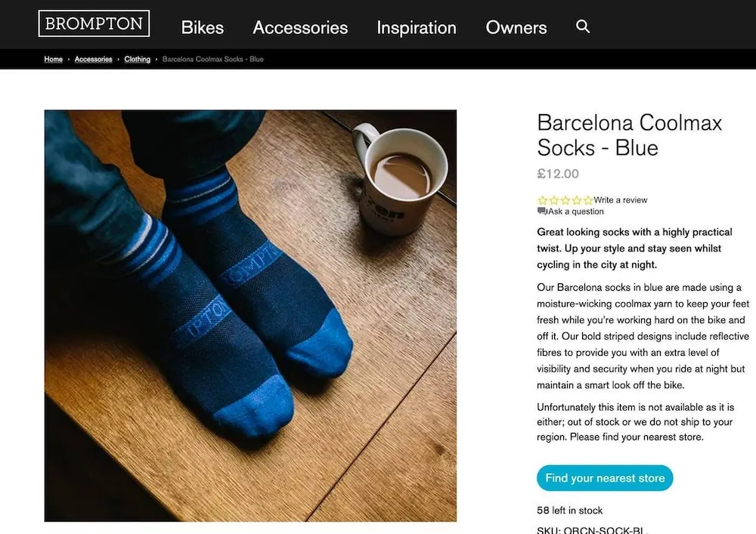Click the Barcelona Coolmax Socks title

pos(629,134)
